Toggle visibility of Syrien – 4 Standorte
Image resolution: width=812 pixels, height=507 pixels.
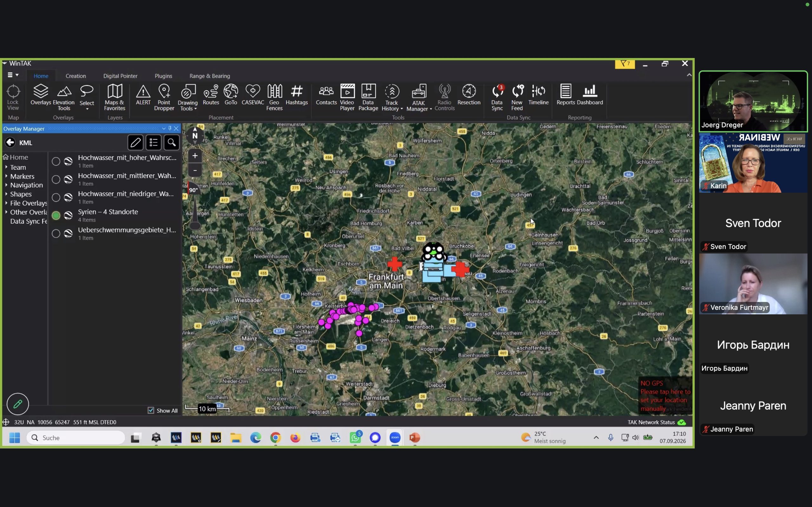[x=56, y=215]
